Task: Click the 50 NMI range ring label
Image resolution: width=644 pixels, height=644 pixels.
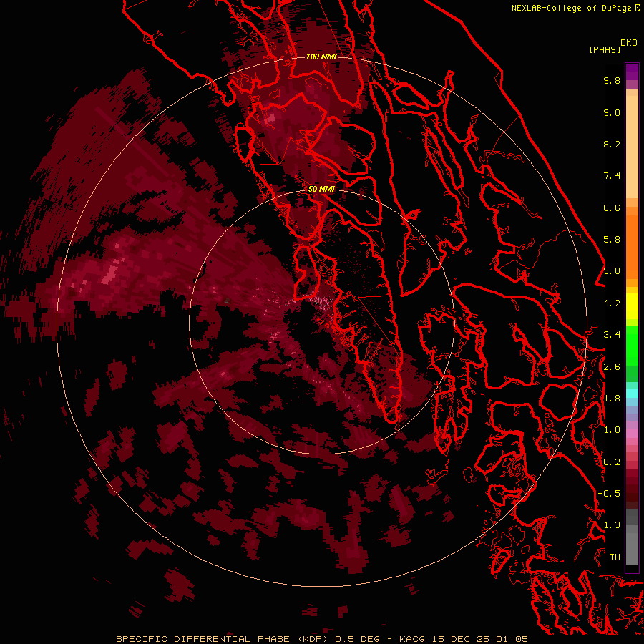Action: pos(321,189)
